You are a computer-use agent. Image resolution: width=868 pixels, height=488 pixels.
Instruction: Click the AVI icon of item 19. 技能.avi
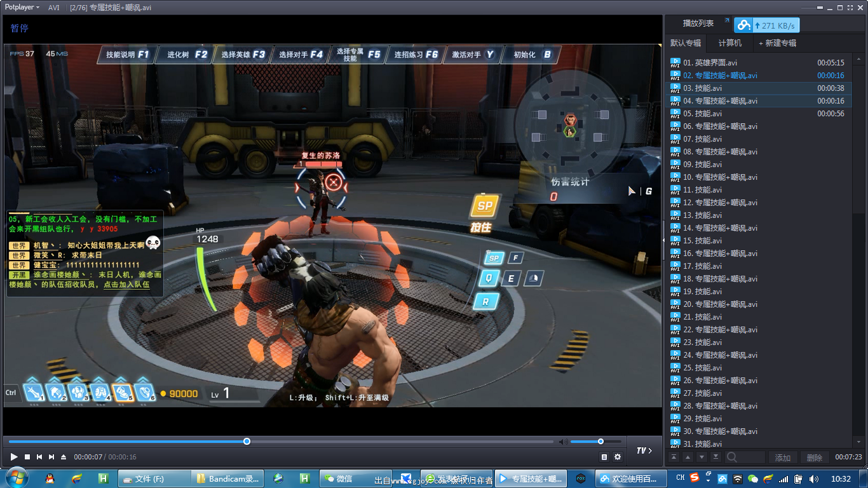pyautogui.click(x=675, y=292)
